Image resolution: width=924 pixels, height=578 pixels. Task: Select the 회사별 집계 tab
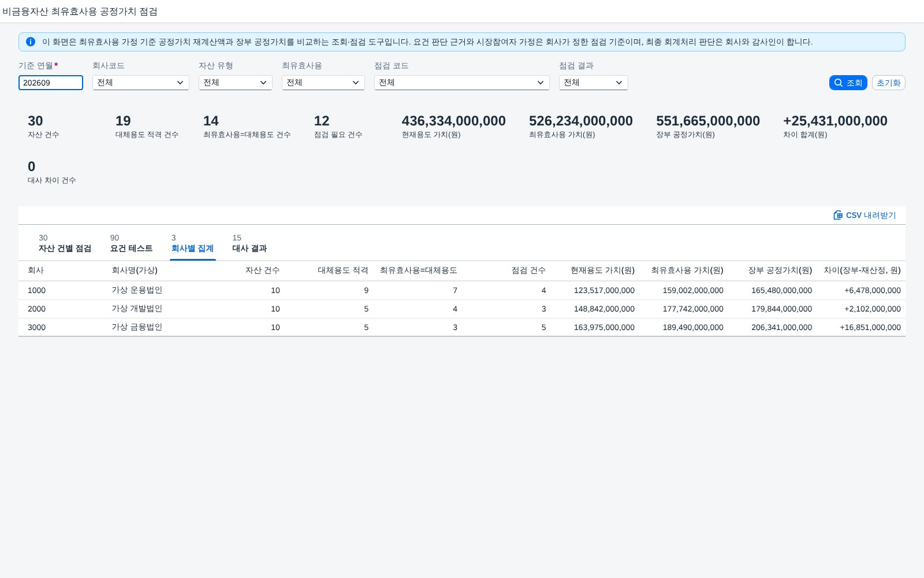pyautogui.click(x=192, y=243)
